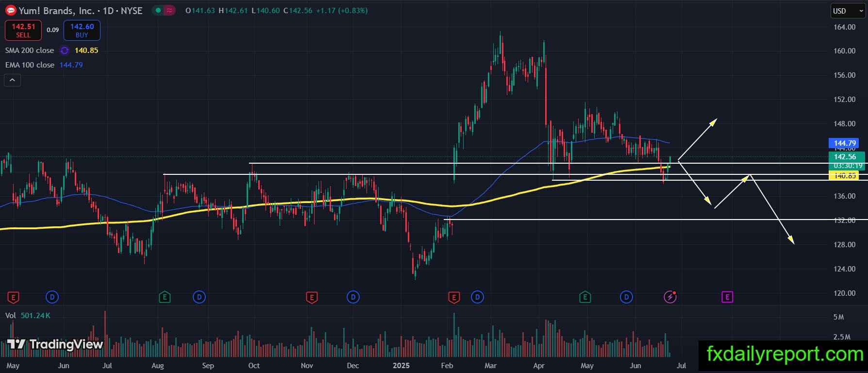Click the 124.00 price axis label
The height and width of the screenshot is (373, 868).
pos(845,269)
